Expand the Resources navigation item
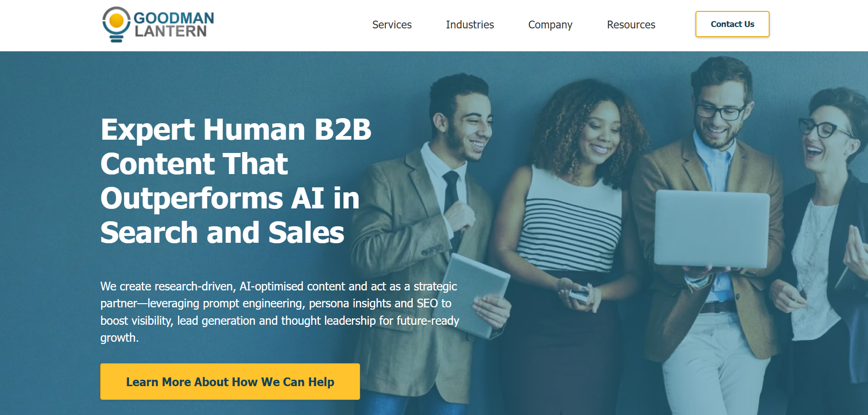868x415 pixels. 631,25
